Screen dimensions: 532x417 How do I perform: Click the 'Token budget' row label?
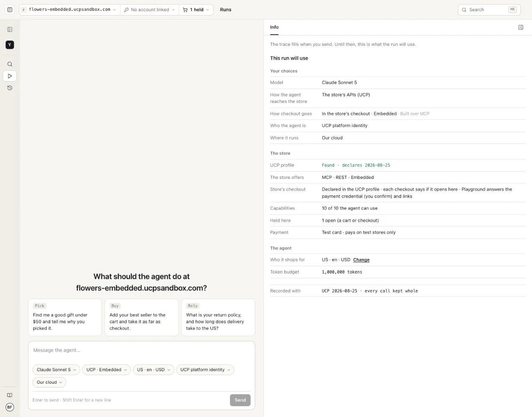tap(285, 272)
